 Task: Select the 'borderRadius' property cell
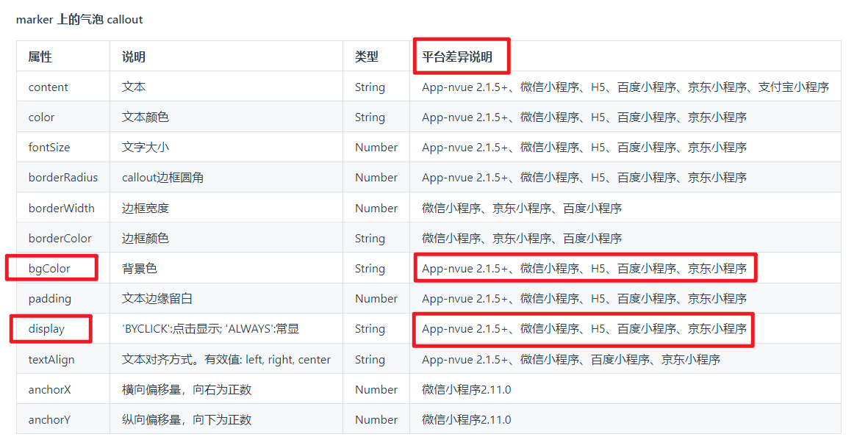[62, 177]
